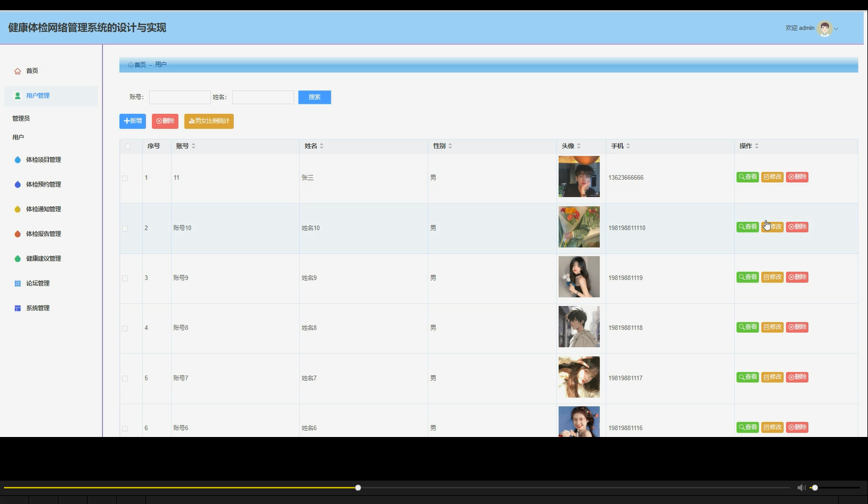This screenshot has height=504, width=868.
Task: Select 管理员 submenu item
Action: [x=21, y=119]
